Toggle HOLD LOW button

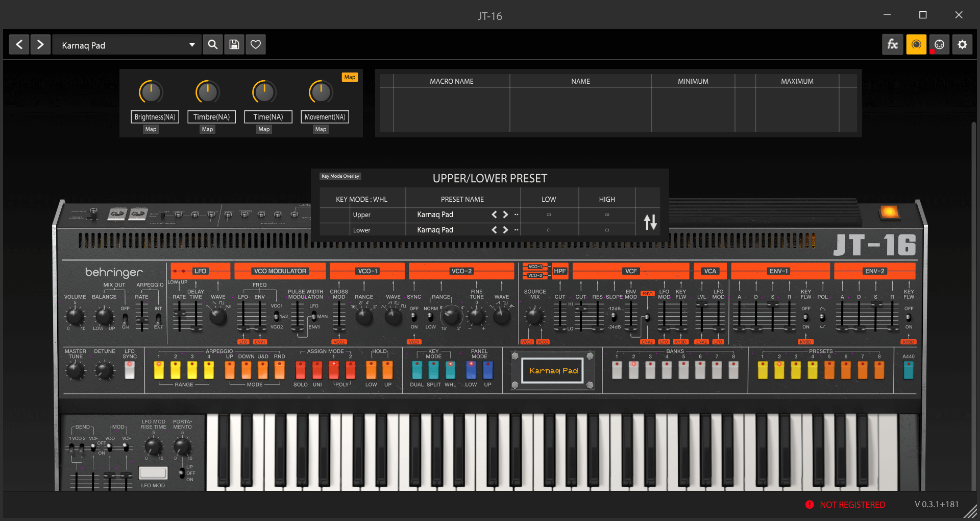(x=371, y=370)
